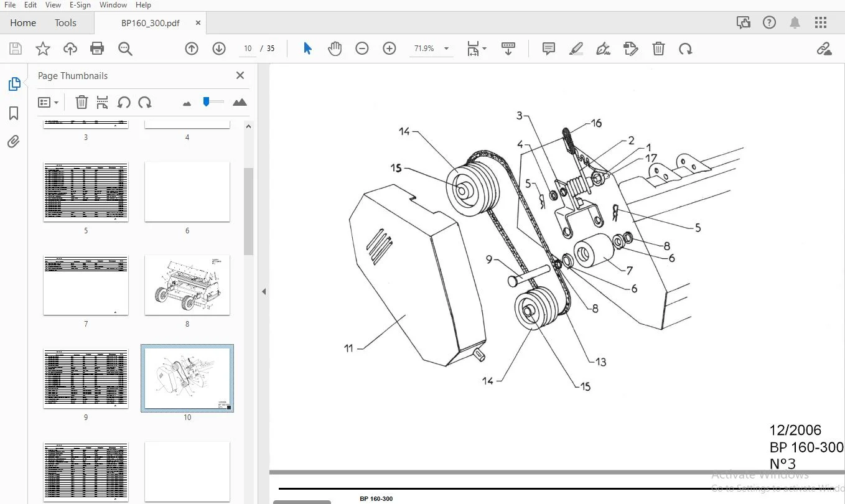This screenshot has height=504, width=845.
Task: Open the E-Sign menu
Action: pos(81,5)
